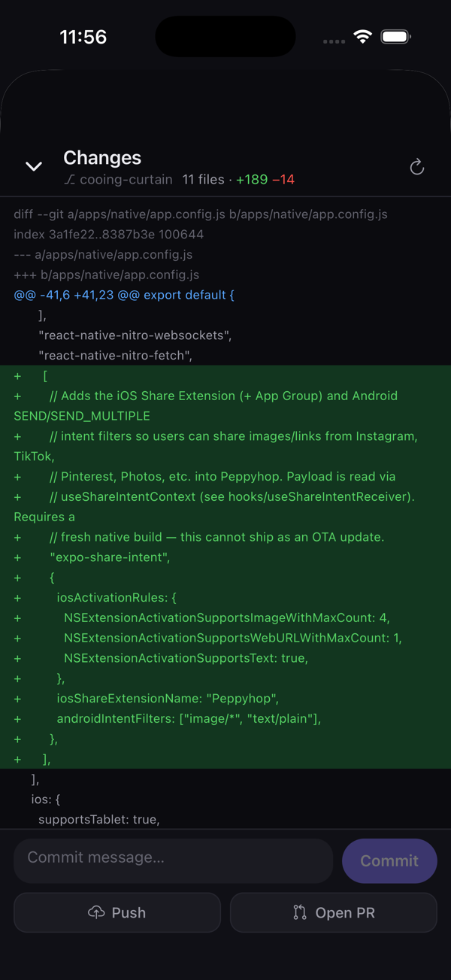Tap the pull request icon on Open PR
The height and width of the screenshot is (980, 451).
coord(300,912)
